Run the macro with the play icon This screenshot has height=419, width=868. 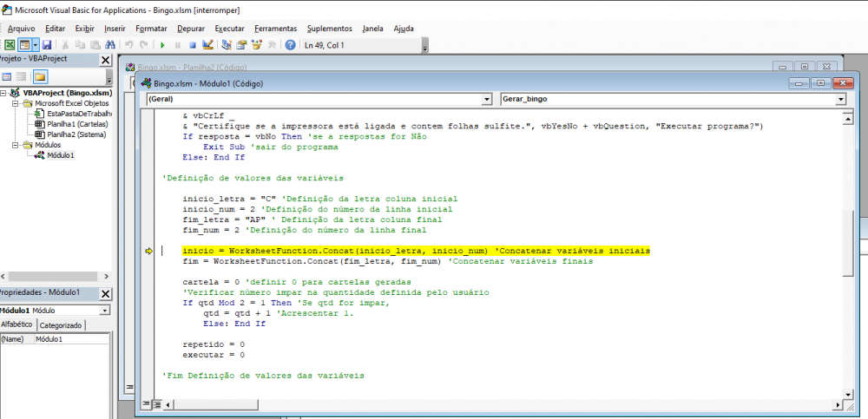point(162,44)
